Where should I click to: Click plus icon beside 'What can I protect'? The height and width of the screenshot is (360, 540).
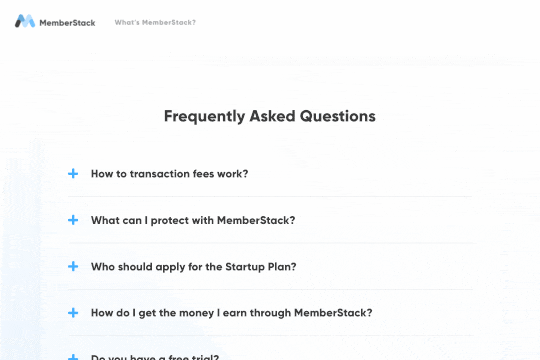click(x=73, y=220)
